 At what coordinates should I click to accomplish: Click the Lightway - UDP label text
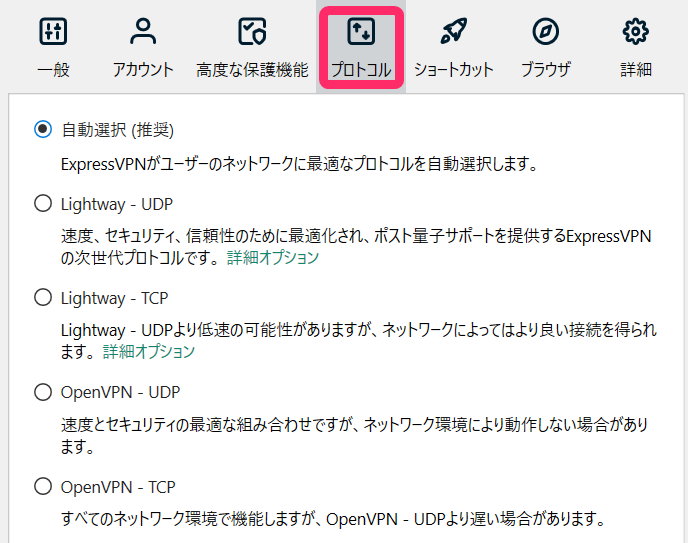(x=117, y=204)
